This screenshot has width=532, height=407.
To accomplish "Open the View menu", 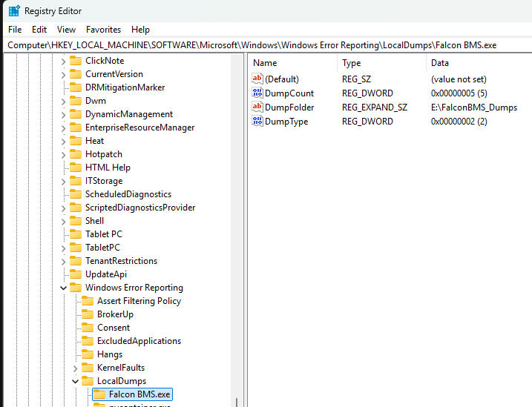I will 66,30.
